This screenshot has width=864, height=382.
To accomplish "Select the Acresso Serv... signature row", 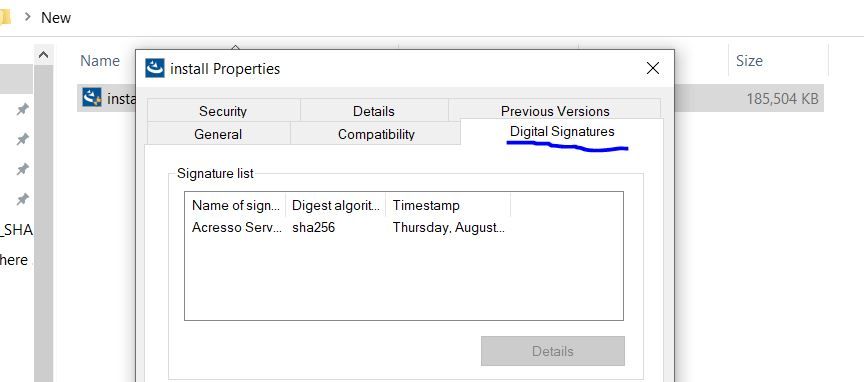I will (x=348, y=227).
